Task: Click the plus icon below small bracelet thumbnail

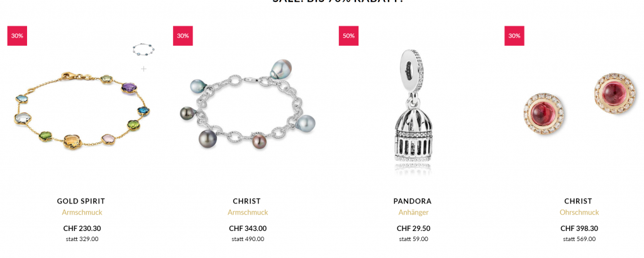Action: point(144,68)
